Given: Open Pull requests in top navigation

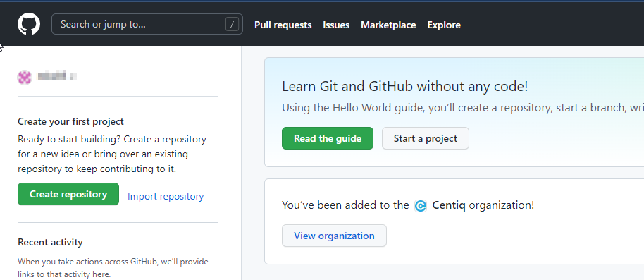Looking at the screenshot, I should point(283,25).
